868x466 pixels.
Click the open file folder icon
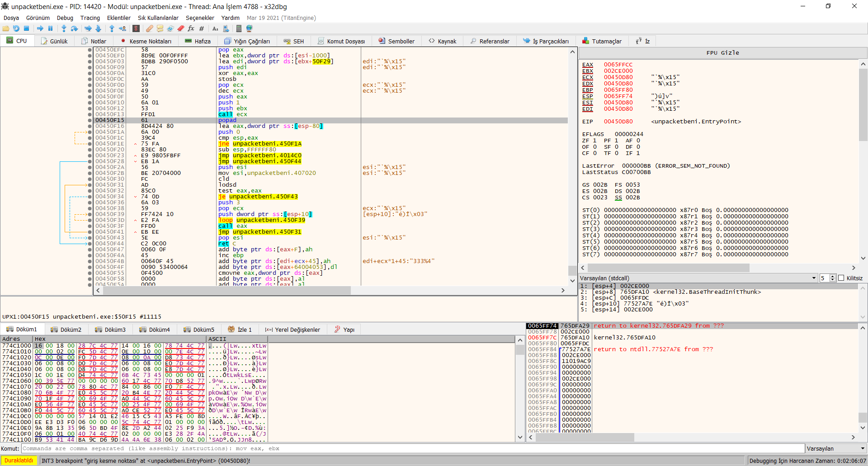[x=6, y=28]
